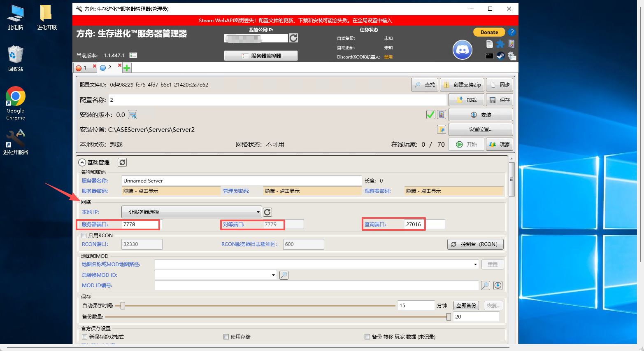The width and height of the screenshot is (644, 351).
Task: Open version details list icon beside 1.1.447.1
Action: (133, 55)
